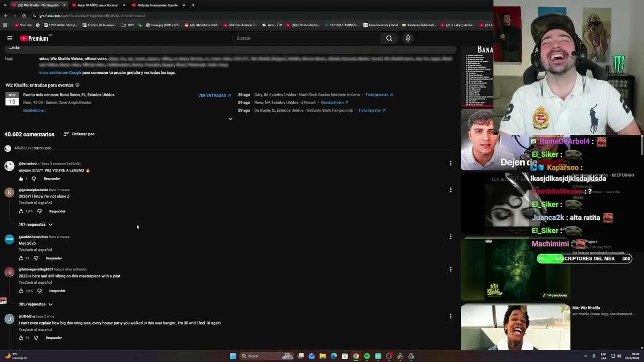Open the weather widget on the taskbar
The image size is (644, 362).
pos(15,356)
